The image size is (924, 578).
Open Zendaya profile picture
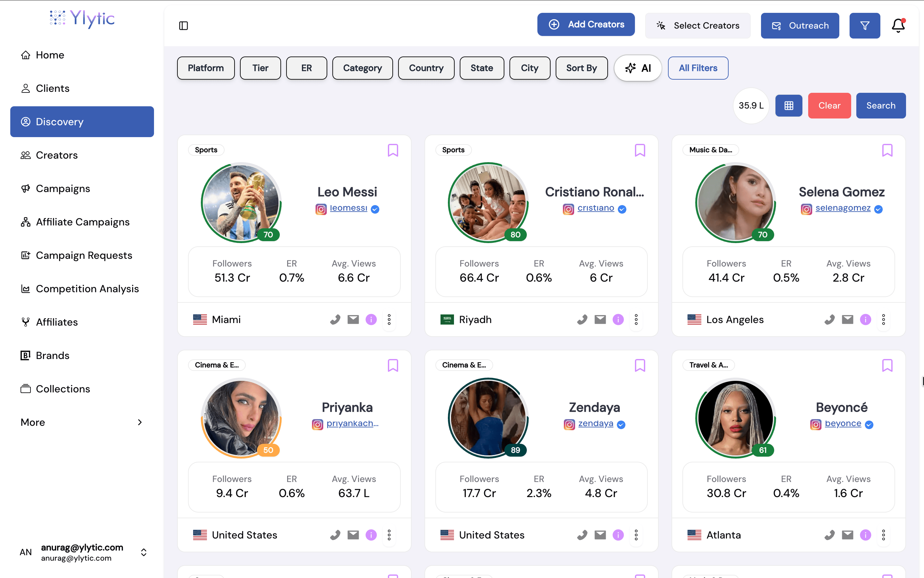click(488, 418)
